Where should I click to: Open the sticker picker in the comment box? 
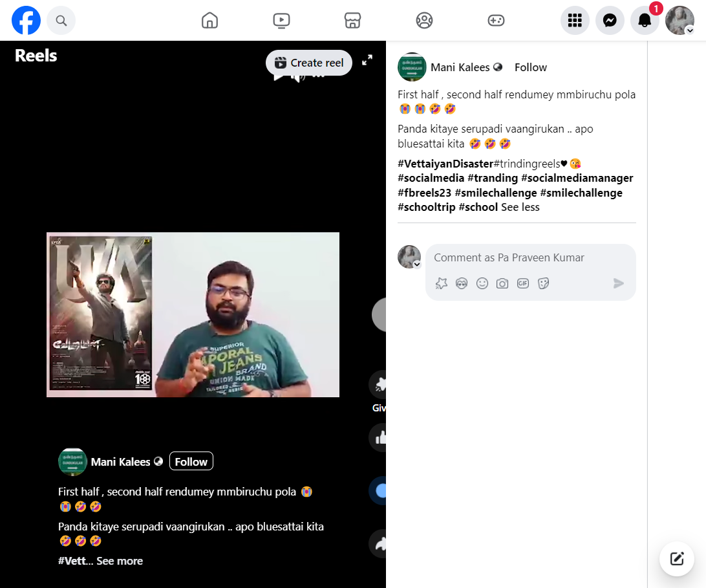pos(544,283)
